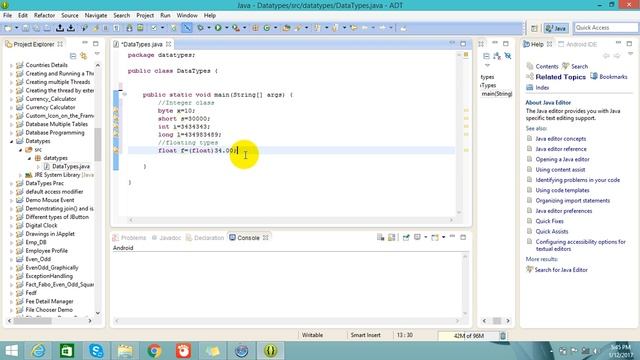Click Search for Java Editor link
The image size is (640, 360).
coord(561,270)
